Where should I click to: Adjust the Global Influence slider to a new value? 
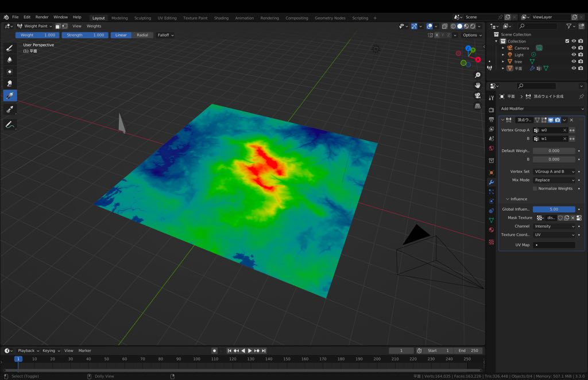[x=553, y=209]
